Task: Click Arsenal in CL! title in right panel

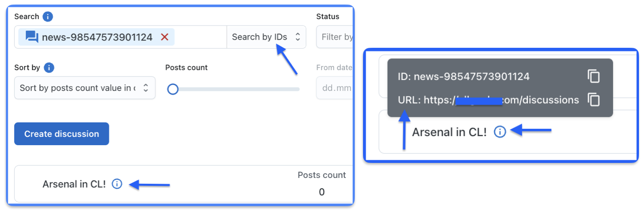Action: pyautogui.click(x=450, y=132)
